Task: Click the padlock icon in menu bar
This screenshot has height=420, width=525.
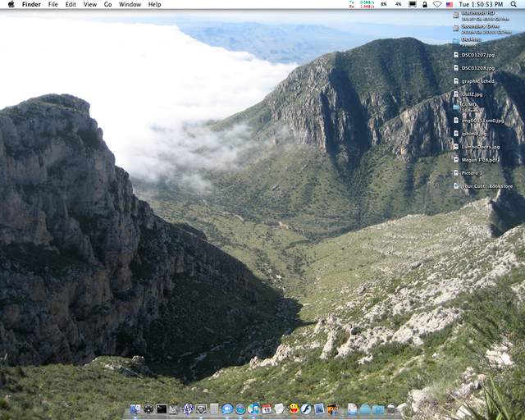Action: [x=425, y=4]
